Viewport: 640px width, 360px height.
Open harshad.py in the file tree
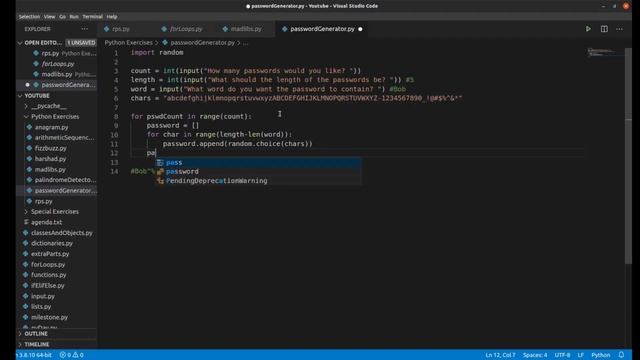click(x=57, y=159)
